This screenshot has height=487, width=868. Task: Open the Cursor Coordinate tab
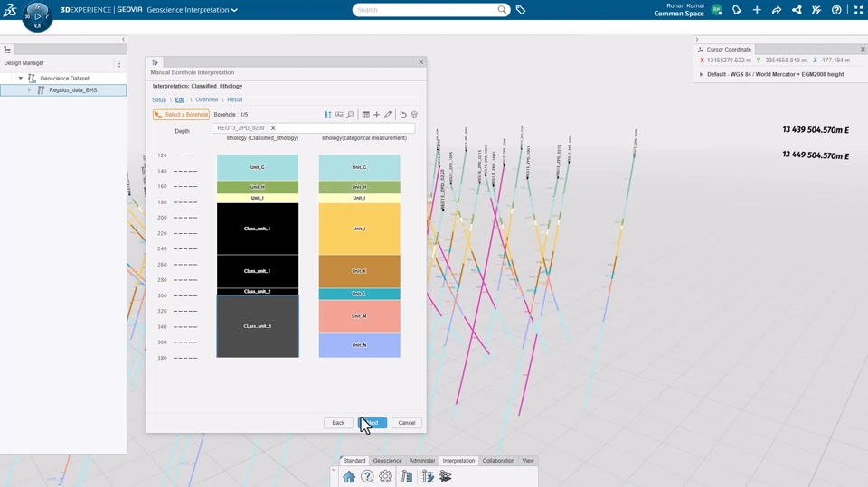[x=724, y=50]
